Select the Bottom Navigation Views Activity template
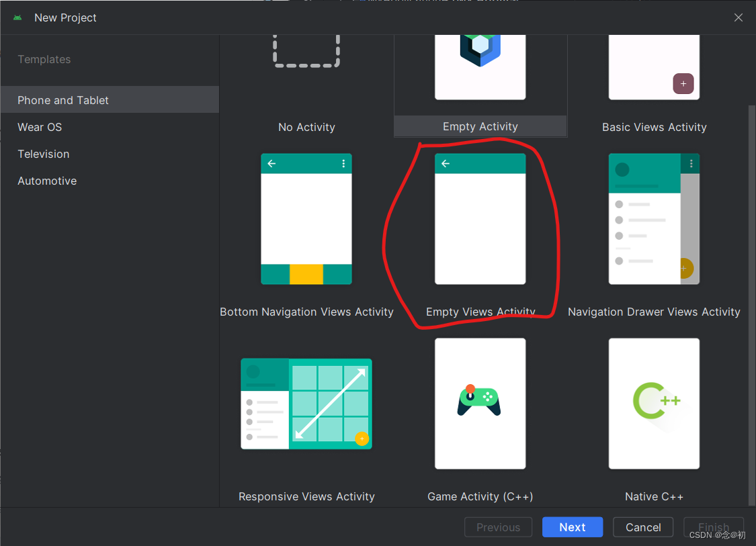 click(x=306, y=220)
